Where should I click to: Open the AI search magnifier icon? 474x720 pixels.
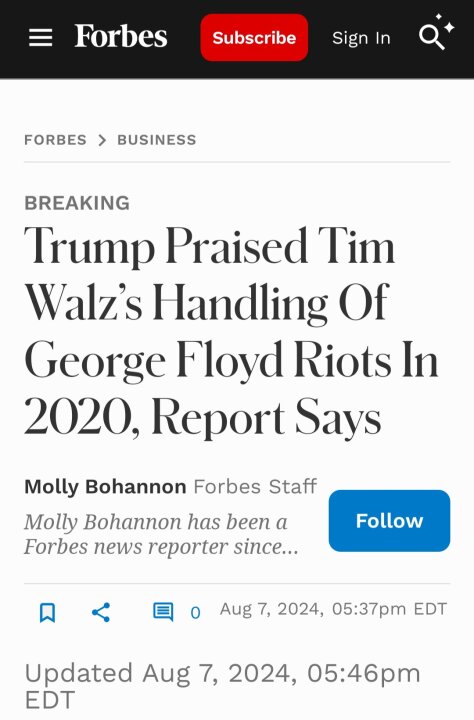[x=436, y=32]
